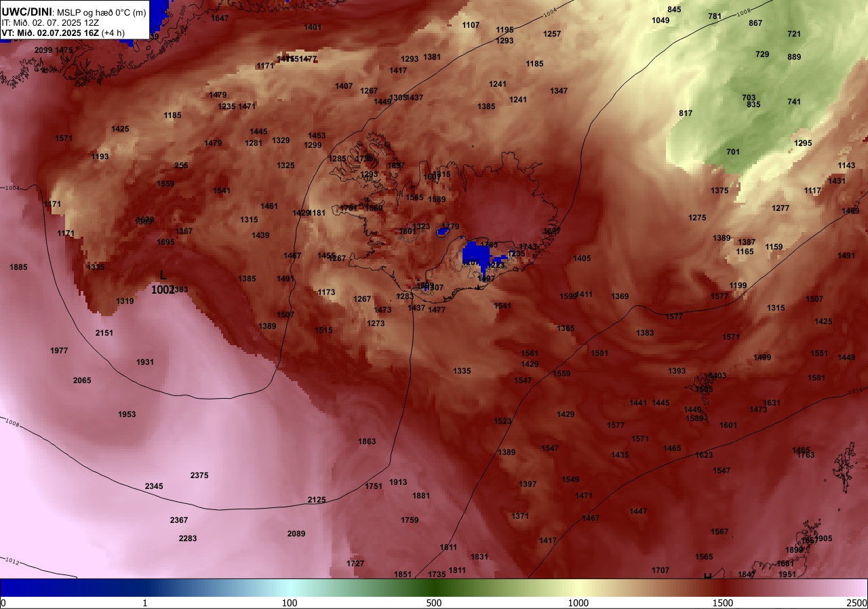Click the 100 label on the color scale
The height and width of the screenshot is (609, 868).
point(290,603)
